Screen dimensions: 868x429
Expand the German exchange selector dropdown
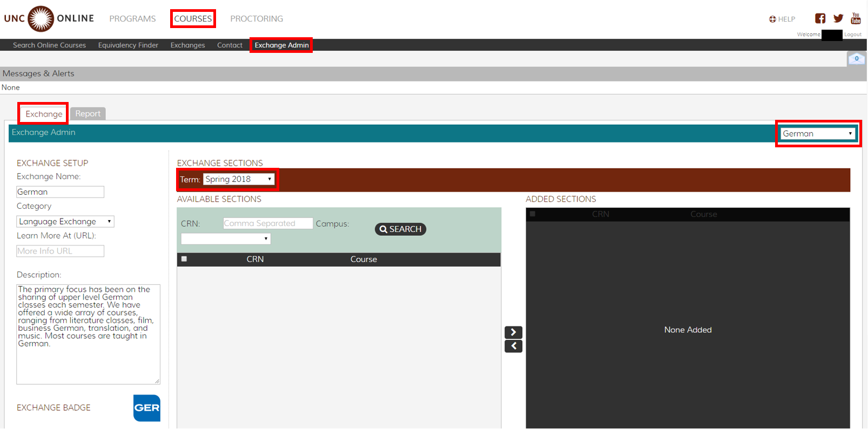tap(817, 134)
